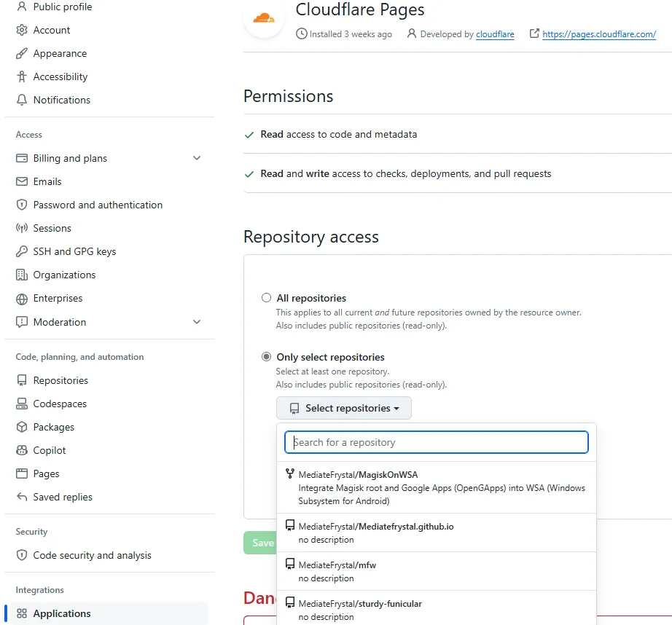Select the Only select repositories radio
The height and width of the screenshot is (625, 672).
[x=267, y=357]
